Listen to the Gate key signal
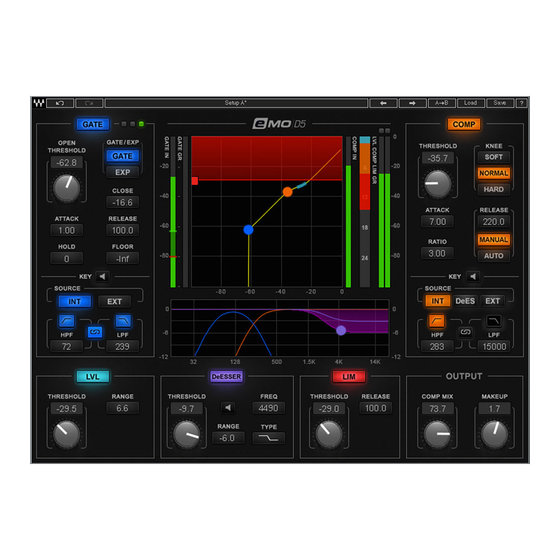Viewport: 560px width, 560px height. [x=103, y=276]
